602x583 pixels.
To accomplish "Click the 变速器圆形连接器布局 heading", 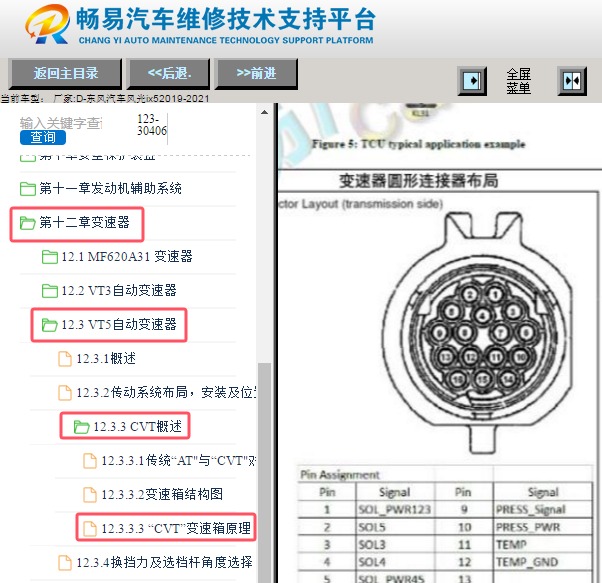I will pos(418,180).
